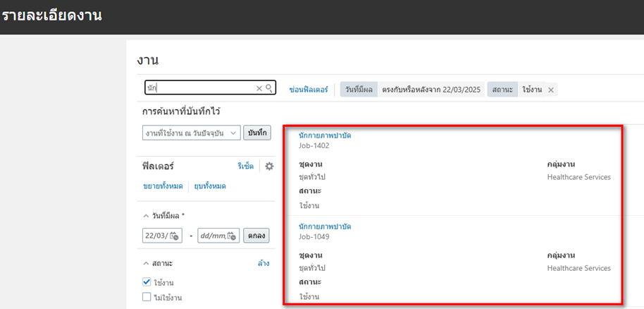Hide filters via ซ่อนฟิลเตอร์ link
This screenshot has width=644, height=309.
pos(309,90)
